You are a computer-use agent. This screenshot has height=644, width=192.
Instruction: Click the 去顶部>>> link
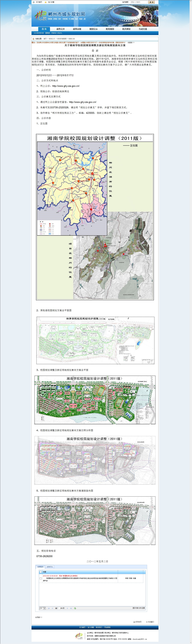[x=39, y=617]
